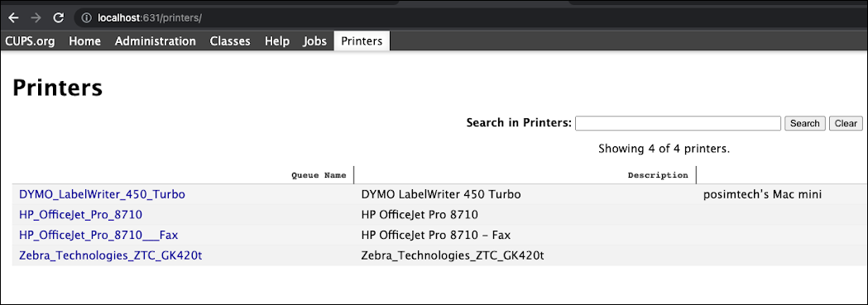Click the Showing 4 of 4 printers text
This screenshot has height=305, width=868.
pyautogui.click(x=664, y=149)
